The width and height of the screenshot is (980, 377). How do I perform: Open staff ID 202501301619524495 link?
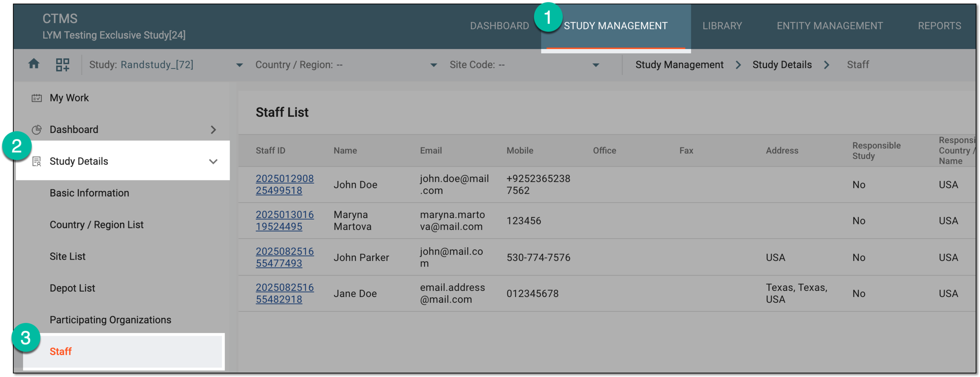point(285,220)
